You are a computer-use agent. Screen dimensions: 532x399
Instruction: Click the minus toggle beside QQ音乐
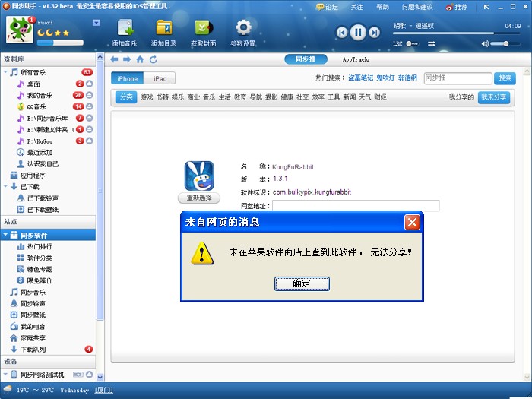pos(89,106)
